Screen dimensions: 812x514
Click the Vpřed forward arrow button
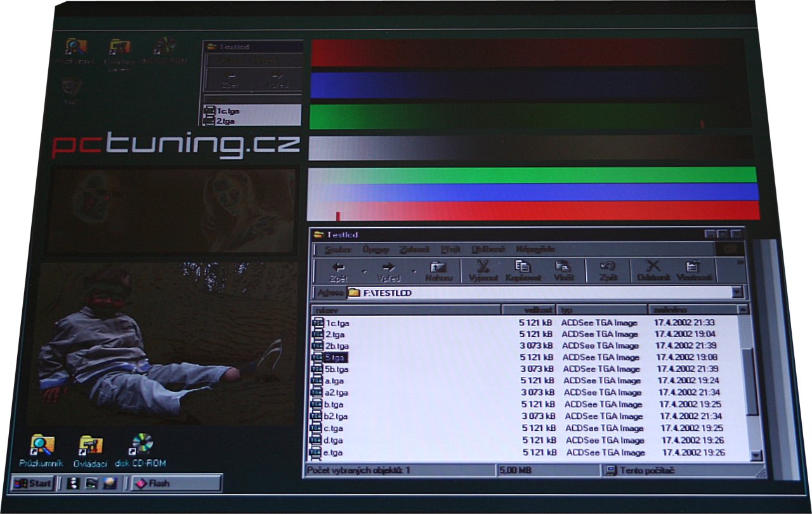[x=388, y=272]
